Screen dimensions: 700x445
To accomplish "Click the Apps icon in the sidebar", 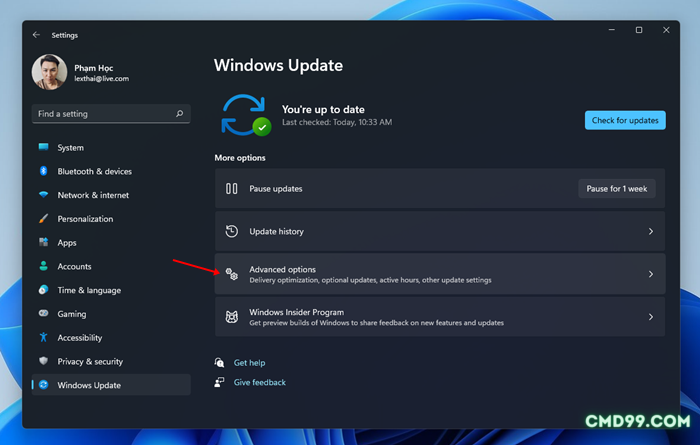I will (43, 242).
